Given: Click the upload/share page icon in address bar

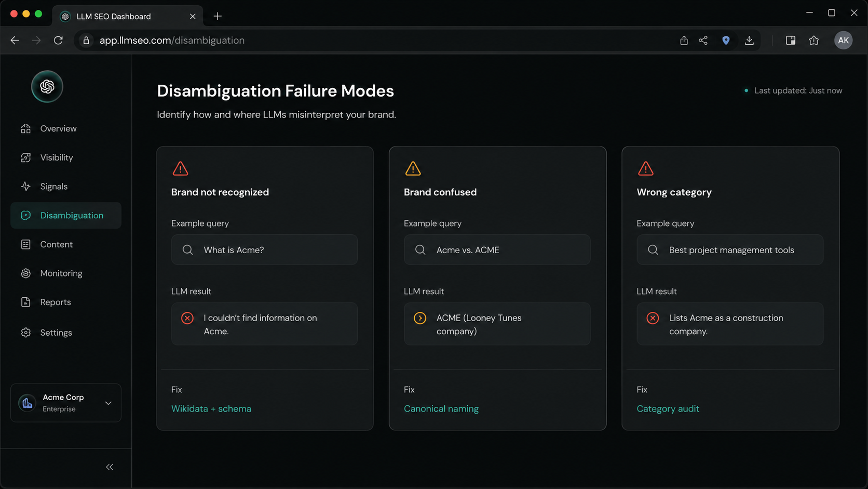Looking at the screenshot, I should tap(684, 41).
